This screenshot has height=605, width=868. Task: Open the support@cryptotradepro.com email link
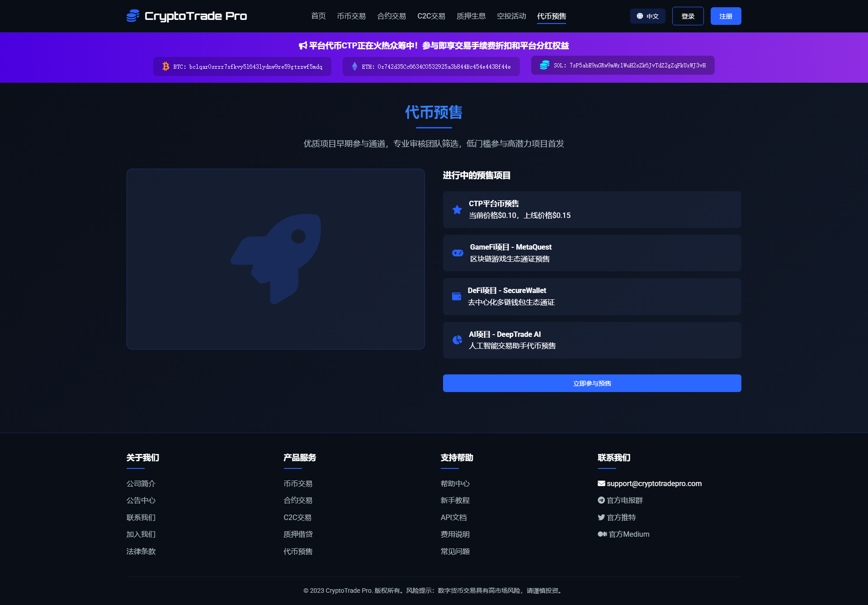654,483
